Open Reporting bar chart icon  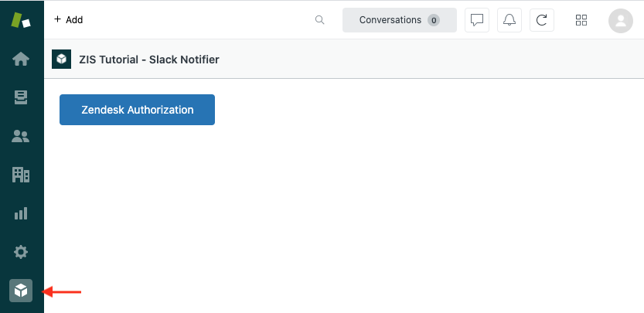pos(21,213)
